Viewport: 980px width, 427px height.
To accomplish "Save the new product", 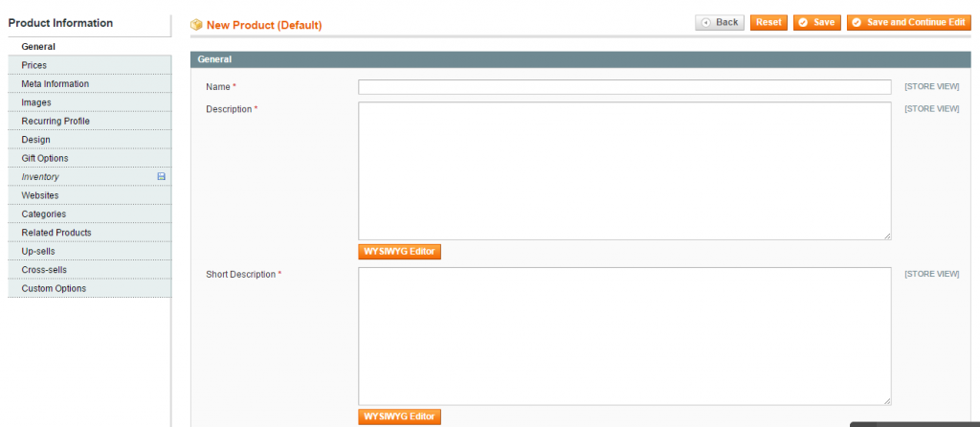I will pos(817,23).
